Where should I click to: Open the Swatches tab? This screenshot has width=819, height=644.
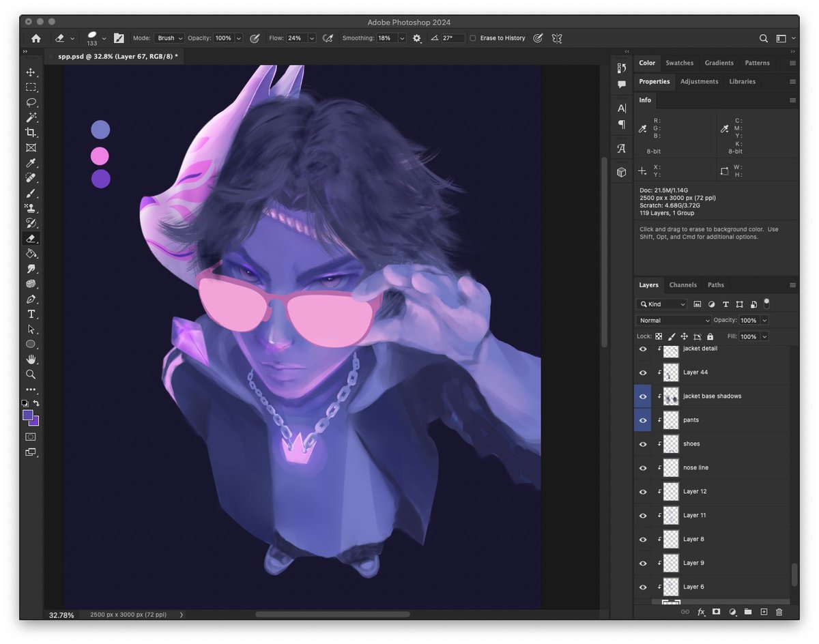(x=680, y=63)
